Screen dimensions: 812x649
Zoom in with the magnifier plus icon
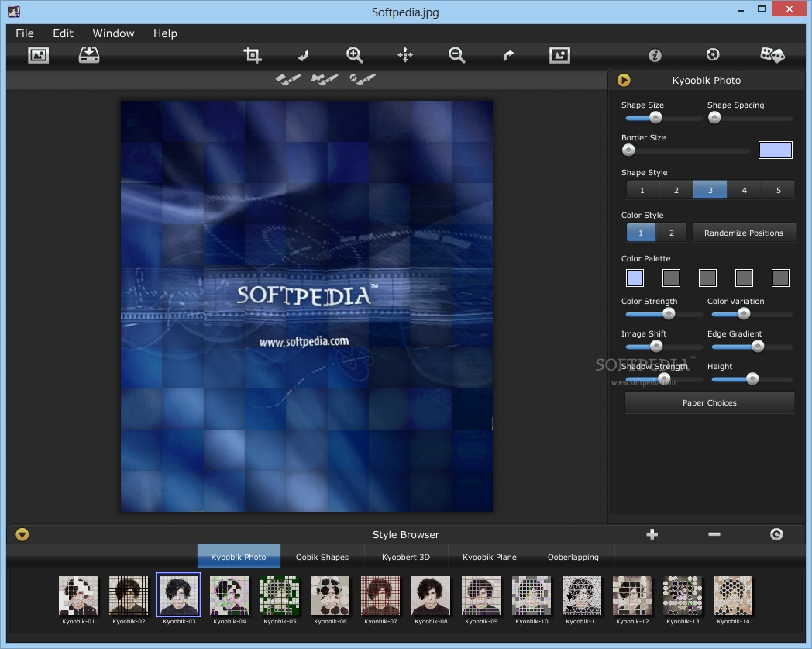355,55
